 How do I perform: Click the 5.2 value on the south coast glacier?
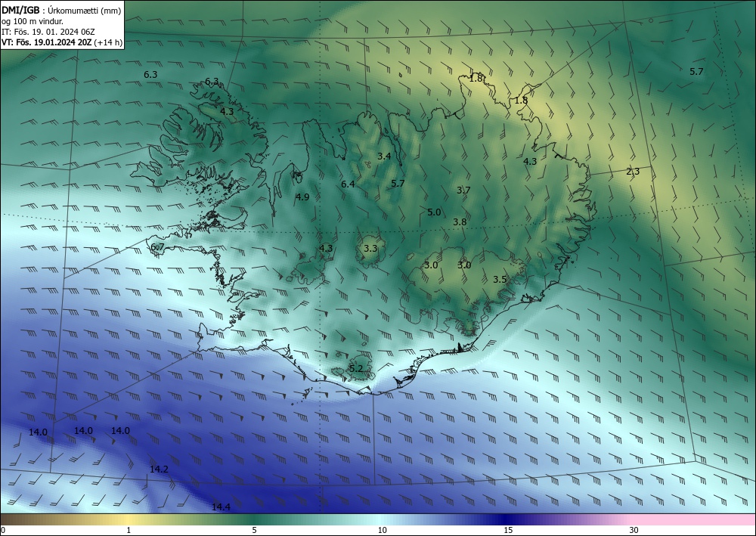(356, 369)
